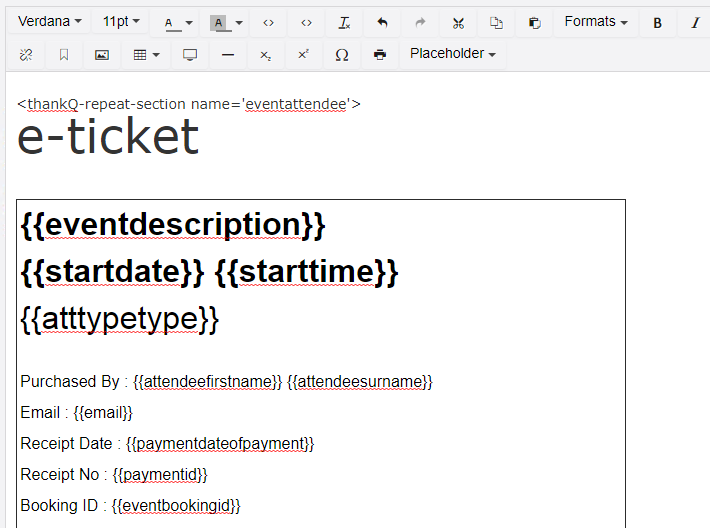This screenshot has width=710, height=528.
Task: Toggle bold formatting
Action: (x=657, y=23)
